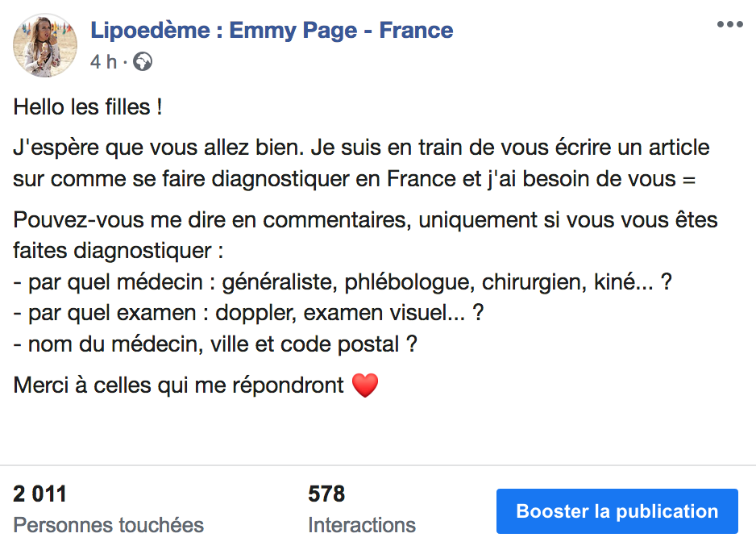This screenshot has height=550, width=756.
Task: Click the line starting "Pouvez-vous me dire"
Action: pos(365,220)
